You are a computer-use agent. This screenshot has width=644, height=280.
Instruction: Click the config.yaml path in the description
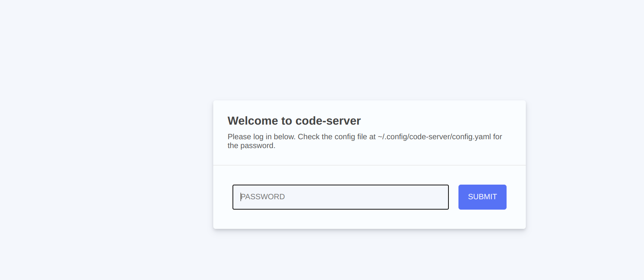(434, 137)
